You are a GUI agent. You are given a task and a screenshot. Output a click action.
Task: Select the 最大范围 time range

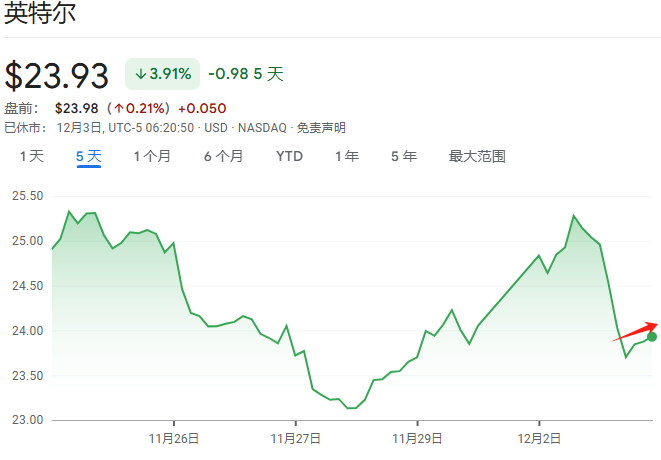click(477, 156)
